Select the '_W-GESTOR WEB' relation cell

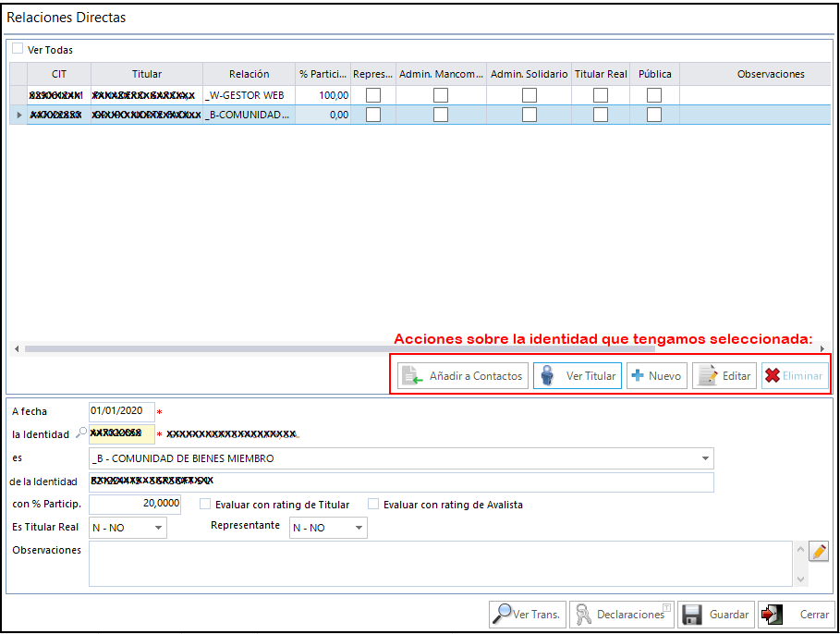250,95
